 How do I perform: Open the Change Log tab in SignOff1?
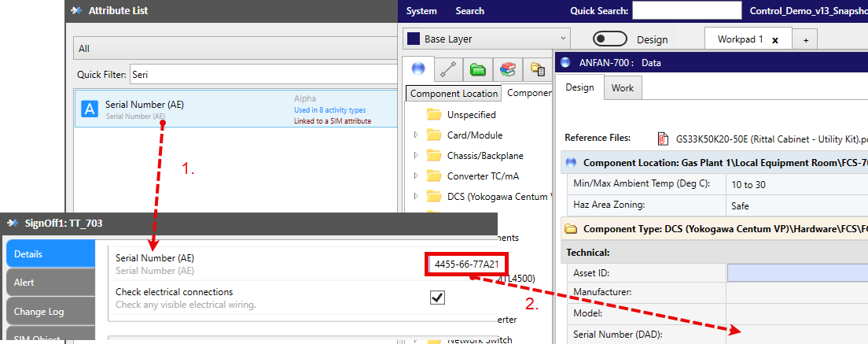click(50, 311)
